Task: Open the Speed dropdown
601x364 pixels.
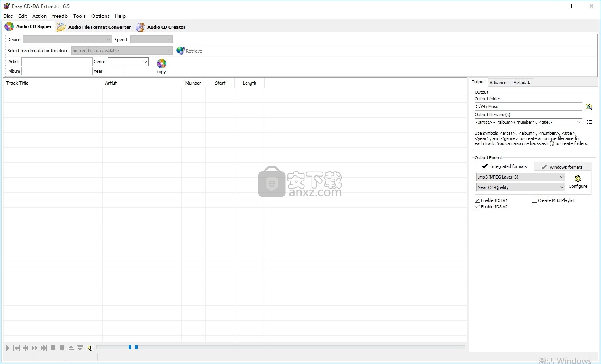Action: tap(151, 40)
